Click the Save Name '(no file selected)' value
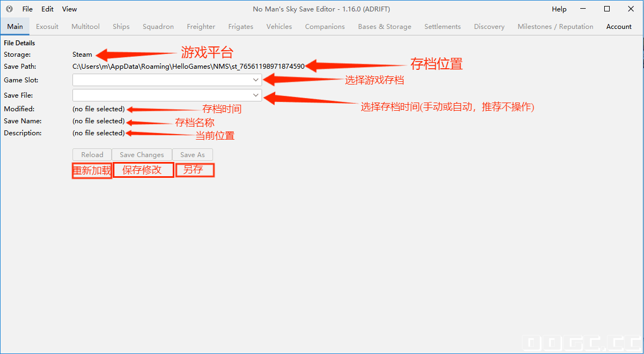 coord(99,121)
